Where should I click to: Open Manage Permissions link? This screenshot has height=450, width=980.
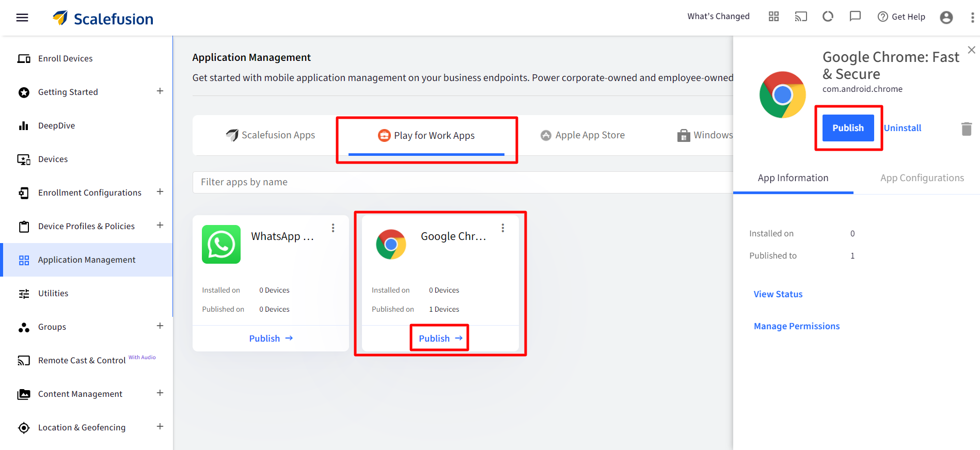(797, 326)
